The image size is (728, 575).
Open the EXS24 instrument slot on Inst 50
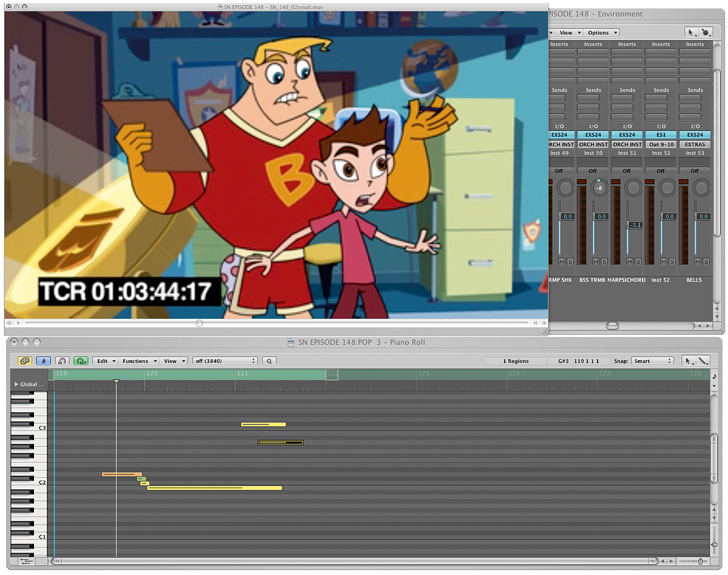593,135
